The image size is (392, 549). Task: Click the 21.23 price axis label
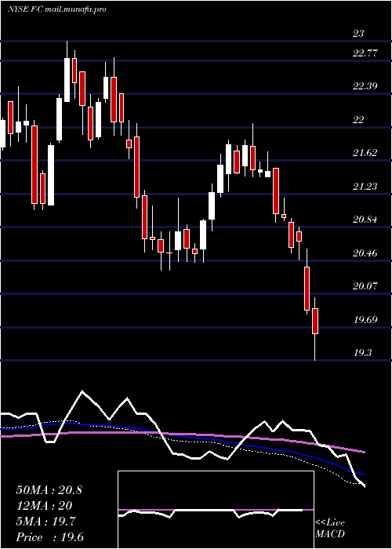pyautogui.click(x=365, y=187)
